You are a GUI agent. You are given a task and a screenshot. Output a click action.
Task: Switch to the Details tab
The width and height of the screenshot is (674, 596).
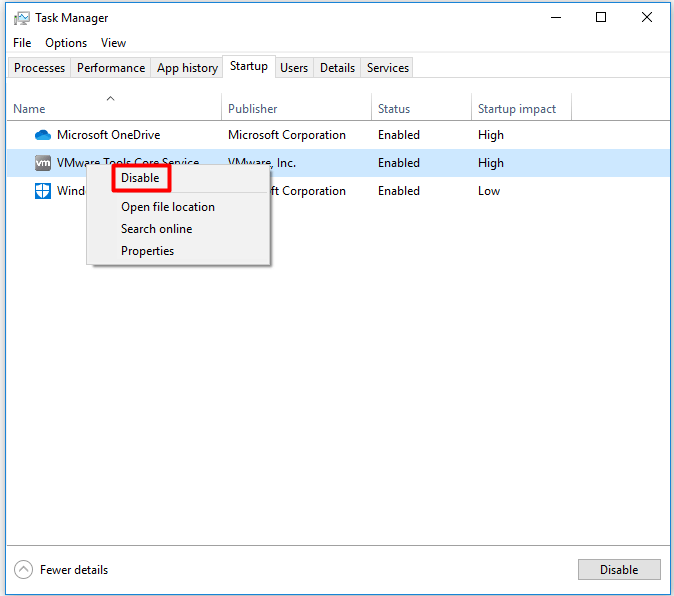coord(337,68)
